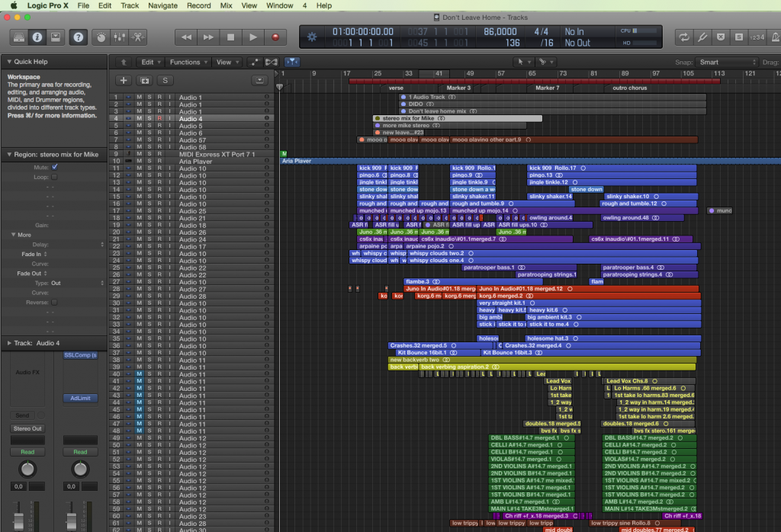
Task: Click the Solo mode S icon in tracks area
Action: 165,79
